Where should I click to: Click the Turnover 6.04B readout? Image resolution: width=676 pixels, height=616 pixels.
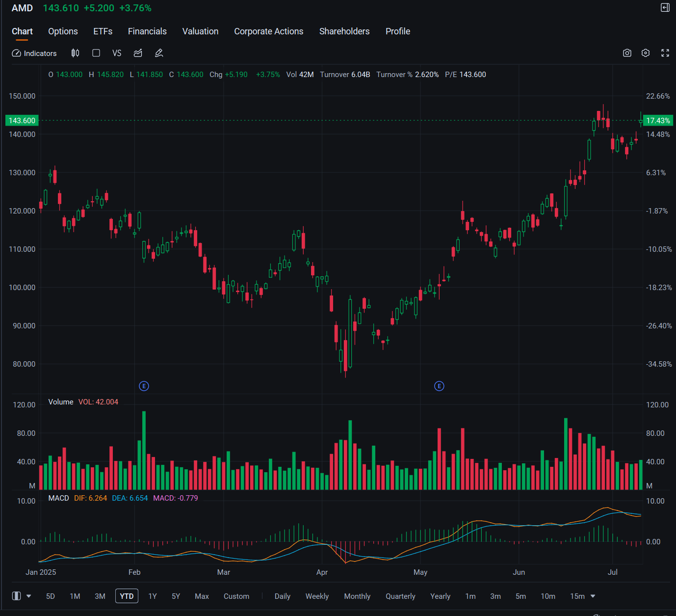coord(345,75)
